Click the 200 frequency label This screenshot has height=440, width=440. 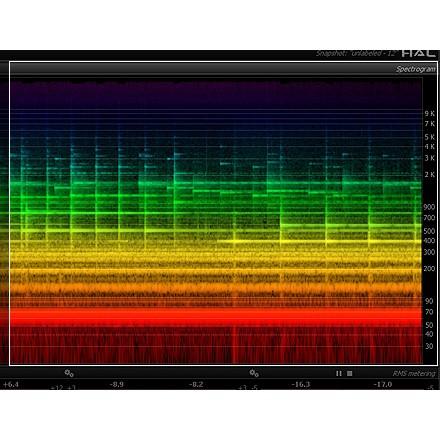429,268
